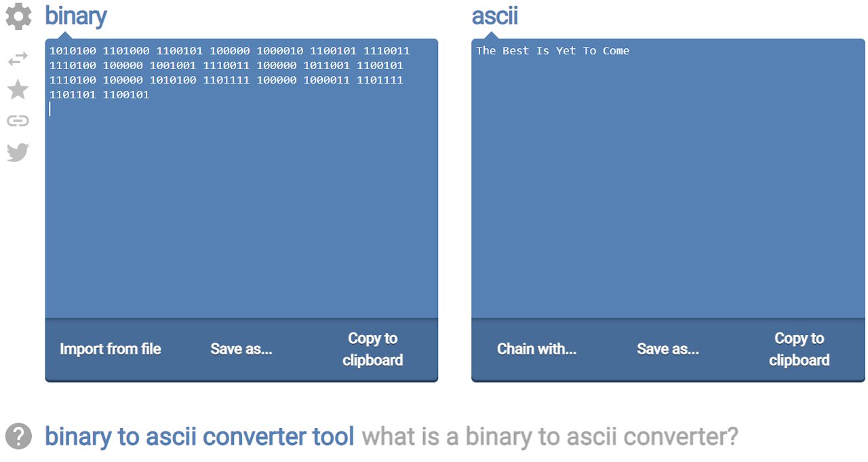Viewport: 868px width, 462px height.
Task: Click the first binary value 1010100
Action: (73, 51)
